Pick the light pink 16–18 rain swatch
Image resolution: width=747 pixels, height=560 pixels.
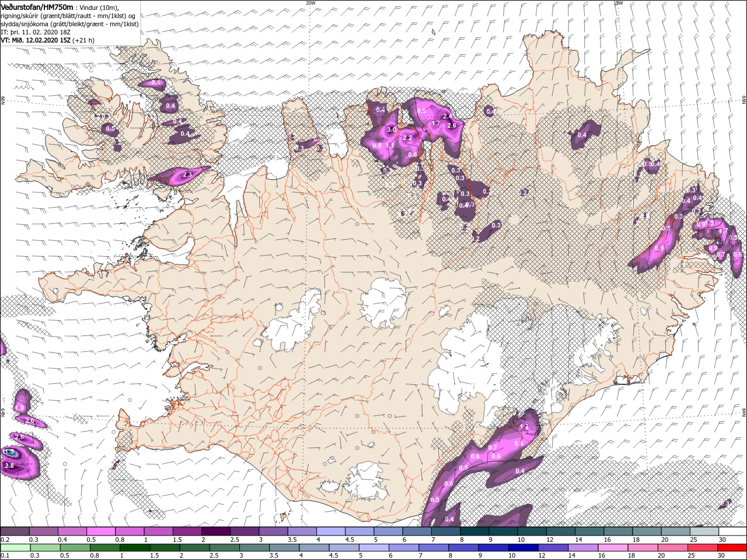pos(613,548)
